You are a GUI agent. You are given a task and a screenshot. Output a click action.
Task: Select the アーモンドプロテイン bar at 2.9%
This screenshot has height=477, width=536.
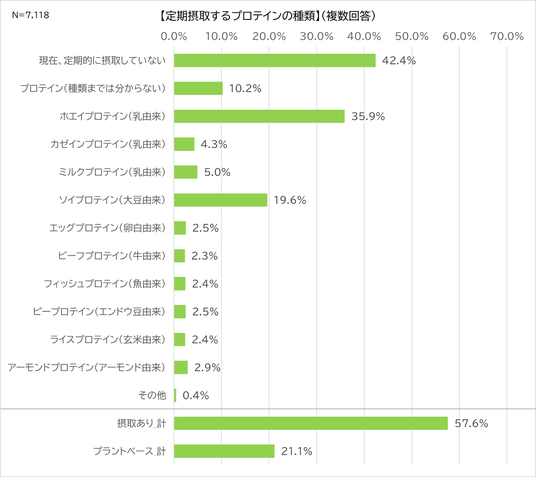(181, 368)
